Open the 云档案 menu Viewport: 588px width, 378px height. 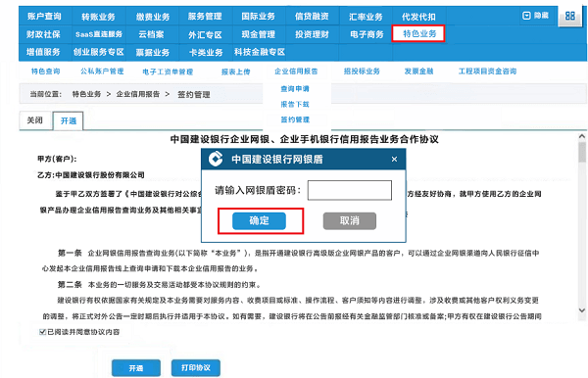pyautogui.click(x=152, y=34)
